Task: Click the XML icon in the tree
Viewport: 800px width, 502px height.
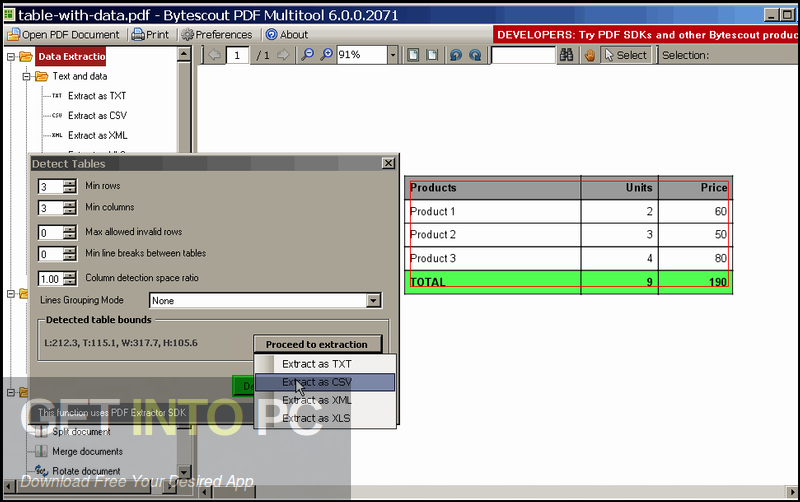Action: tap(57, 136)
